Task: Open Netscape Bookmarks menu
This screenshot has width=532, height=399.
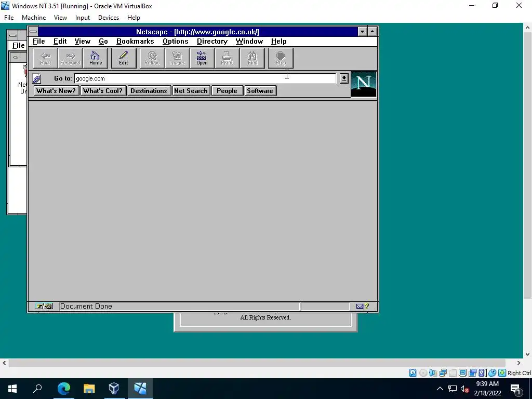Action: tap(135, 42)
